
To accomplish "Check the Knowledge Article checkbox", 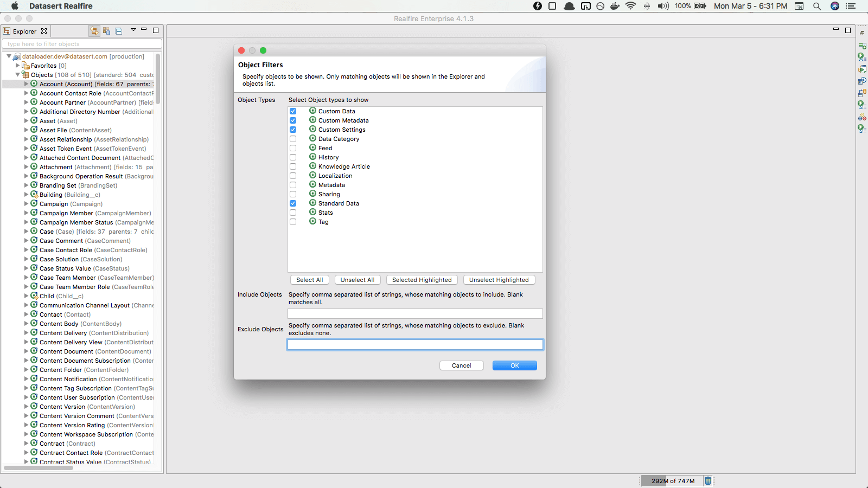I will (x=293, y=166).
